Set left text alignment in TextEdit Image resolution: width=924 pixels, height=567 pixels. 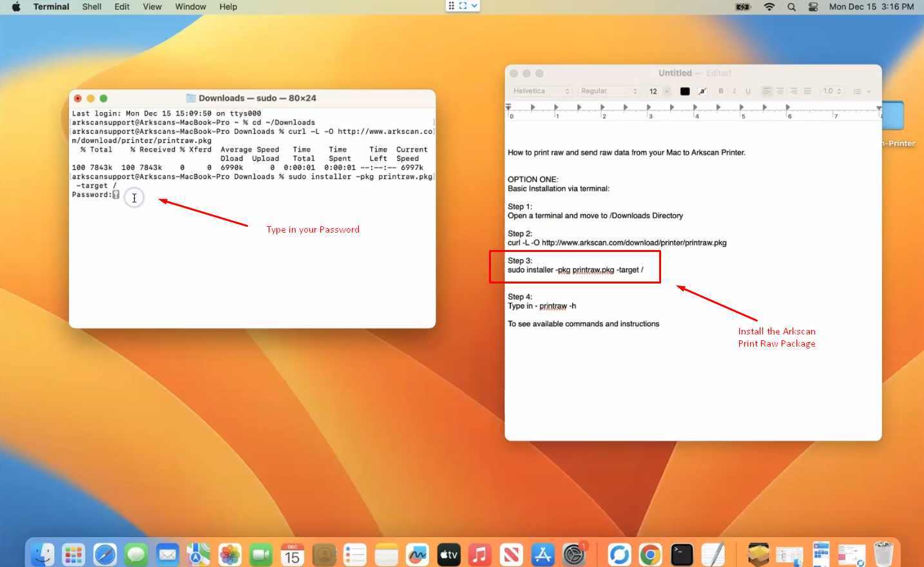767,91
